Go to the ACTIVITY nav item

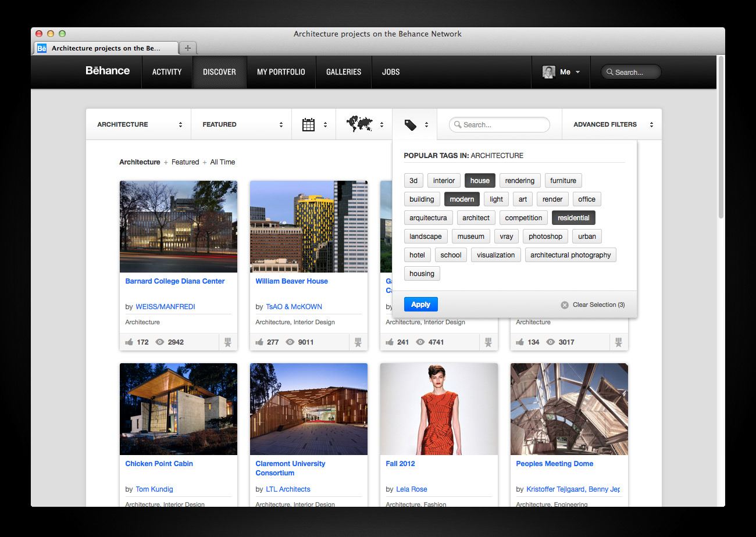coord(167,72)
